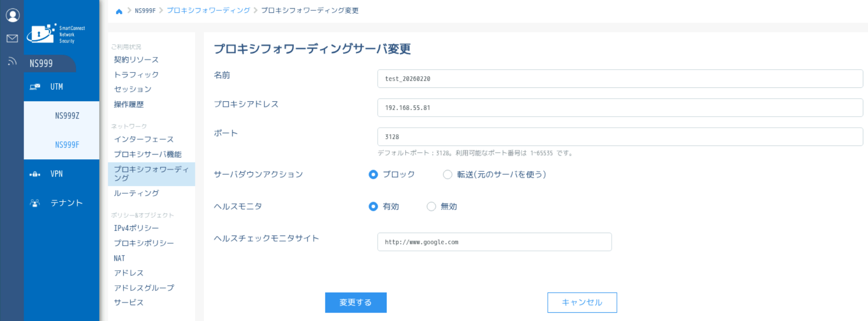This screenshot has width=868, height=321.
Task: Select ブロック for server down action
Action: coord(373,175)
